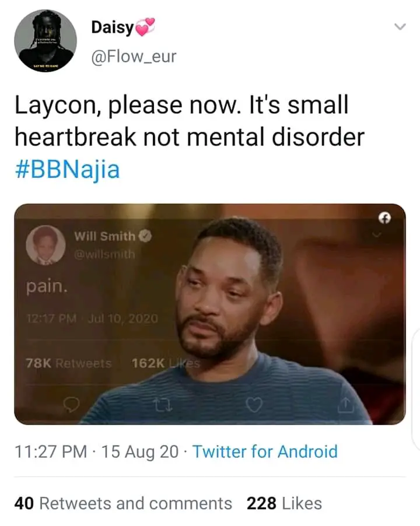The image size is (420, 526).
Task: Click the reply bubble icon in embedded tweet
Action: (x=72, y=405)
